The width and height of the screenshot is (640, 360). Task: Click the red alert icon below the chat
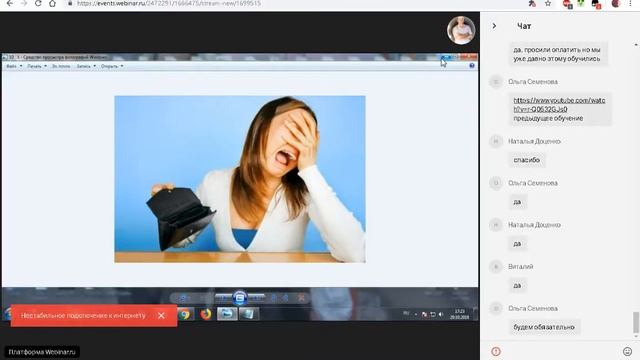click(496, 351)
